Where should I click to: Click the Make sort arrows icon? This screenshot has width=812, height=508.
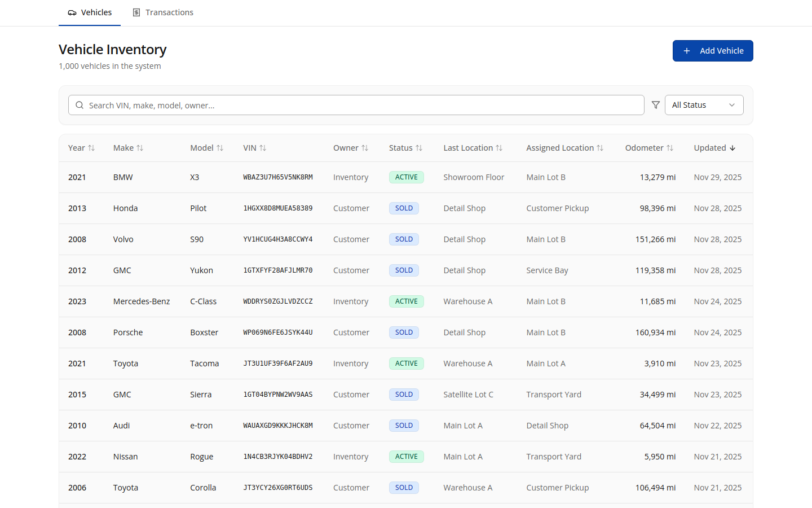140,148
